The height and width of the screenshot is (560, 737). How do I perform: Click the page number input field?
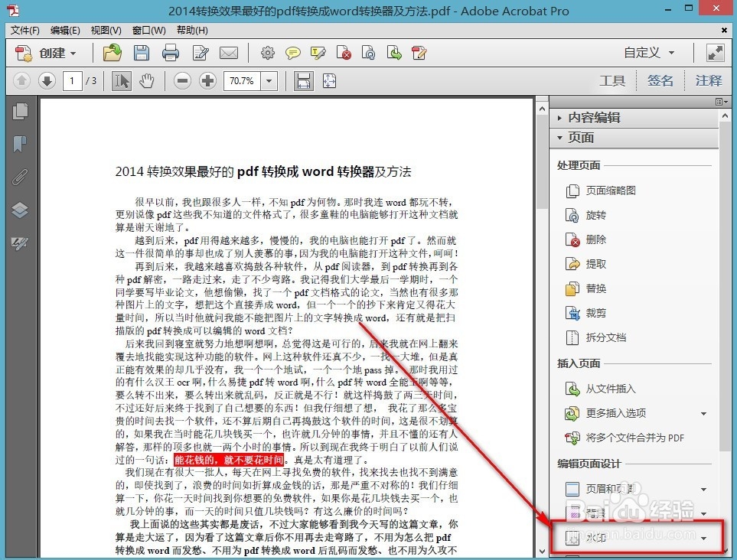tap(73, 81)
